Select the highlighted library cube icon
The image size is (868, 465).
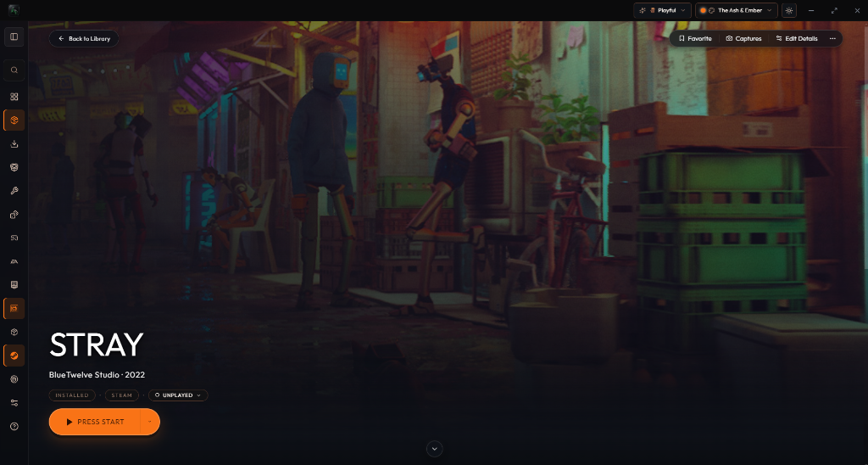[14, 120]
